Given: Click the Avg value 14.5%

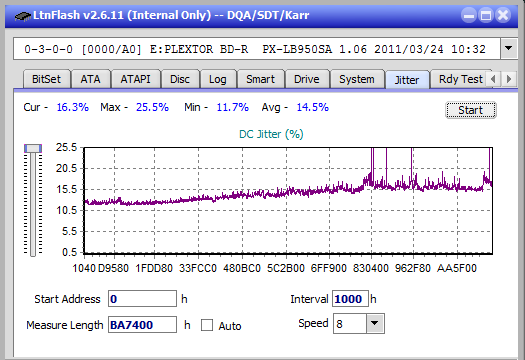Looking at the screenshot, I should point(313,107).
